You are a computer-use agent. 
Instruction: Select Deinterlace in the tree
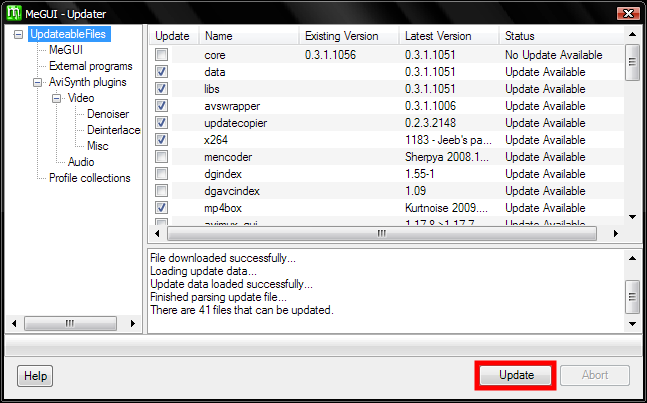[113, 130]
